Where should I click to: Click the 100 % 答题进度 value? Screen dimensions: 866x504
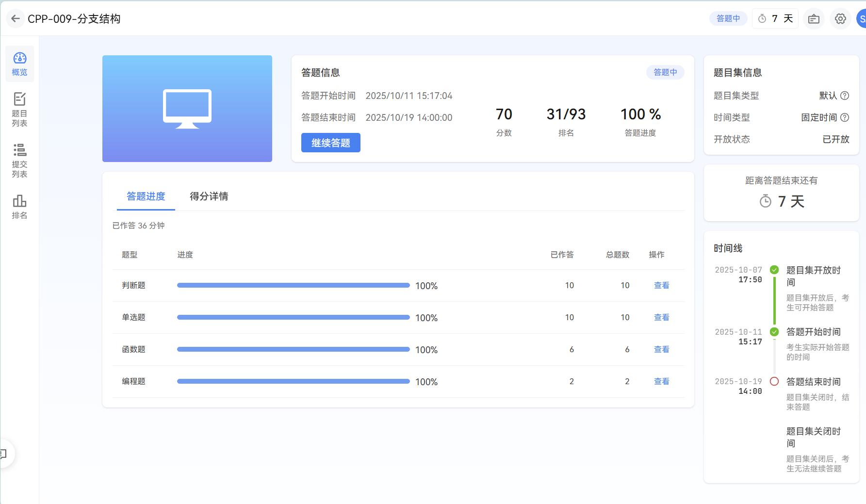click(x=640, y=114)
